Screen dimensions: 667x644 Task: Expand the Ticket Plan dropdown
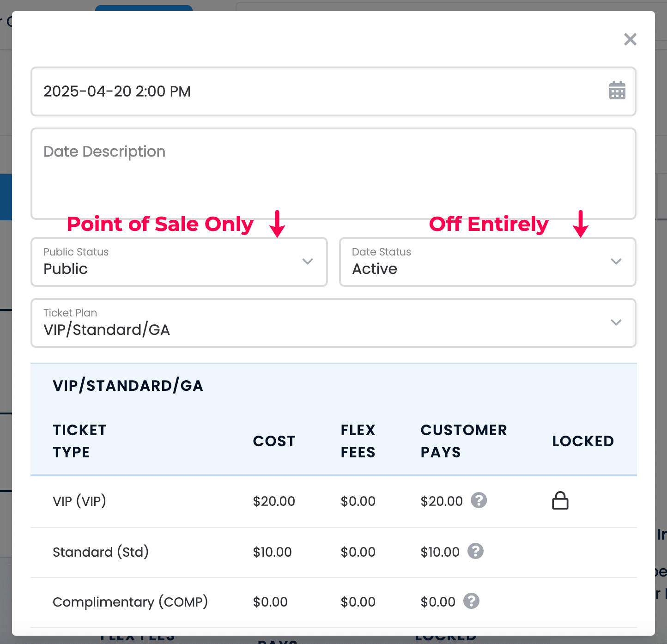point(333,323)
